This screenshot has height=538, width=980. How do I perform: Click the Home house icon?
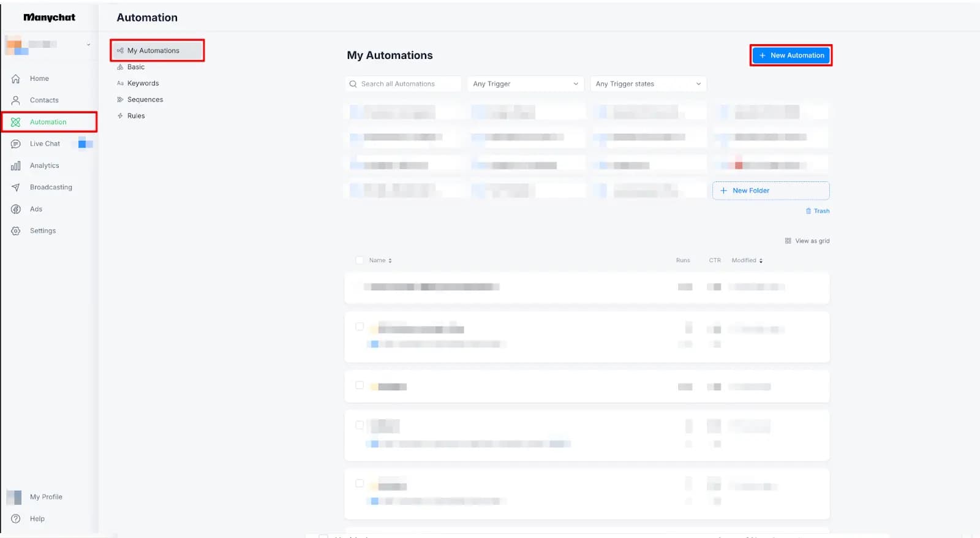(x=16, y=78)
